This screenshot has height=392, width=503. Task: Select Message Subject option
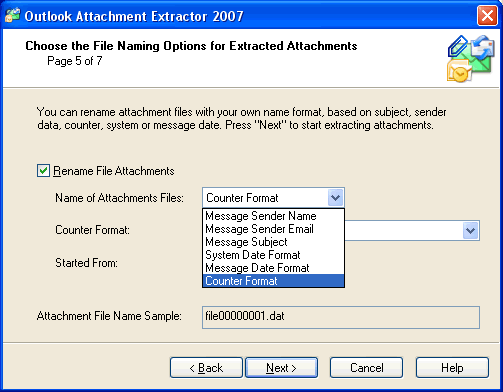tap(273, 242)
